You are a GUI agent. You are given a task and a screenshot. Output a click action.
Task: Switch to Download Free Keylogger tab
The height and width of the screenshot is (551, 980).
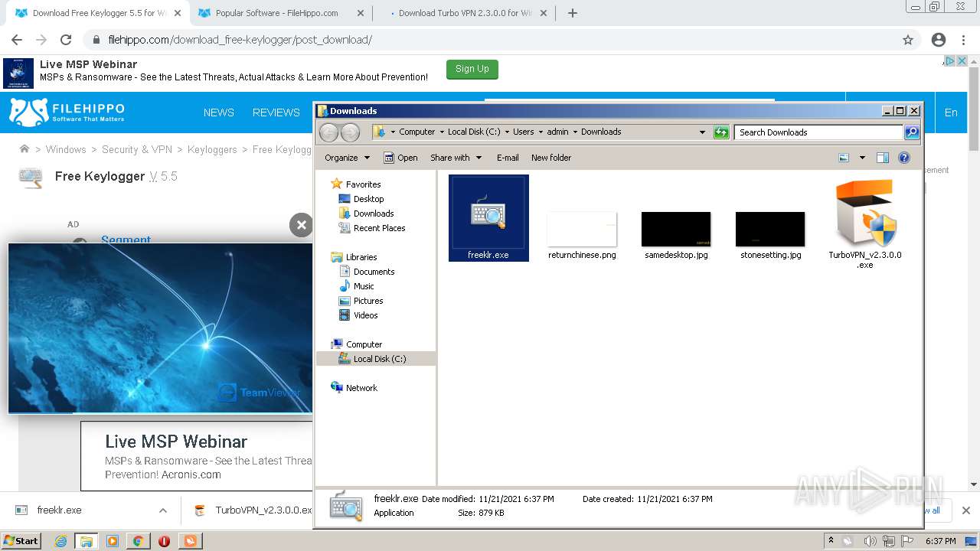click(98, 13)
